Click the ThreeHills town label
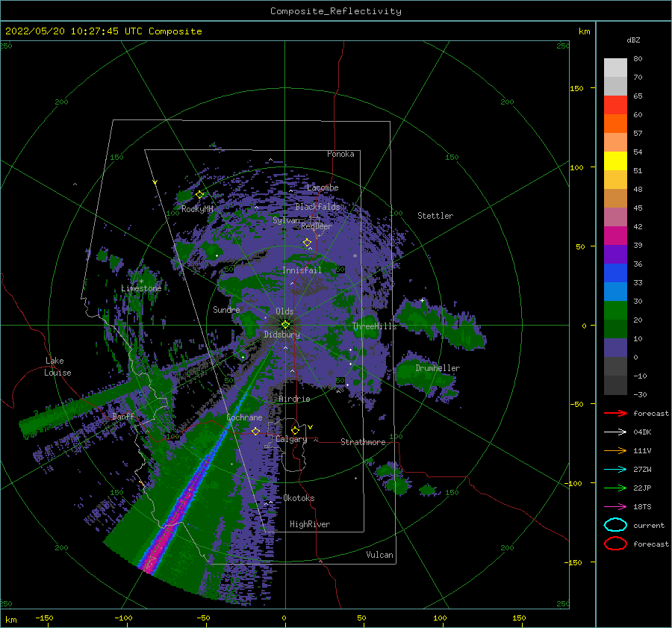The height and width of the screenshot is (628, 672). click(x=375, y=326)
